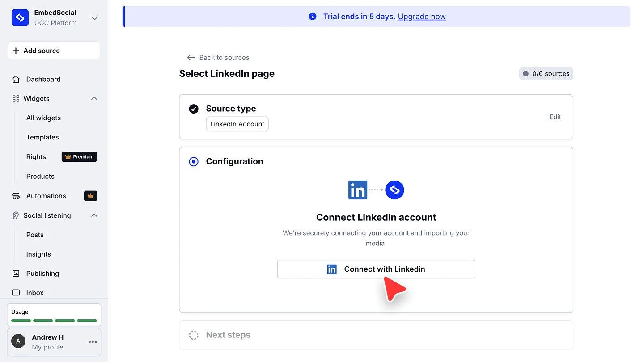This screenshot has height=362, width=644.
Task: Open Posts under Social listening
Action: 35,235
